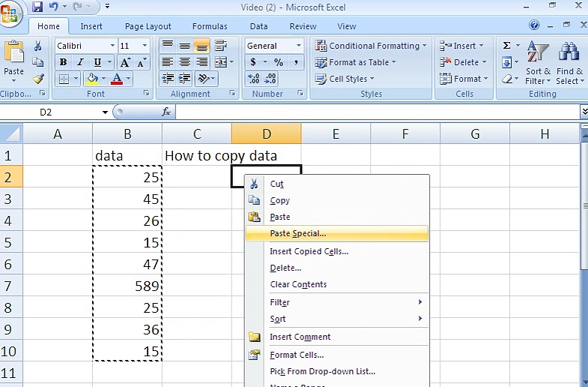The height and width of the screenshot is (387, 588).
Task: Save the workbook via Quick Access
Action: (37, 7)
